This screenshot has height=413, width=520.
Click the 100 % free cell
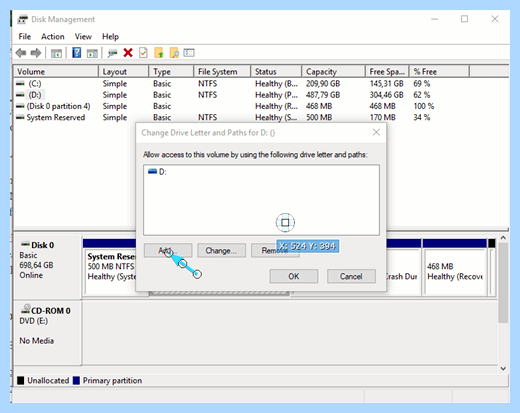point(424,106)
